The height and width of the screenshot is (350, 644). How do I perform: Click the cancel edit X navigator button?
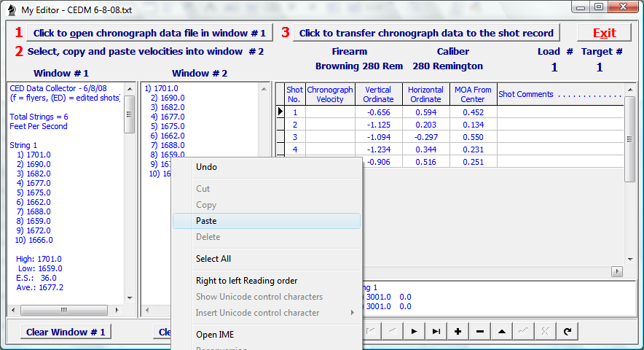[x=546, y=332]
